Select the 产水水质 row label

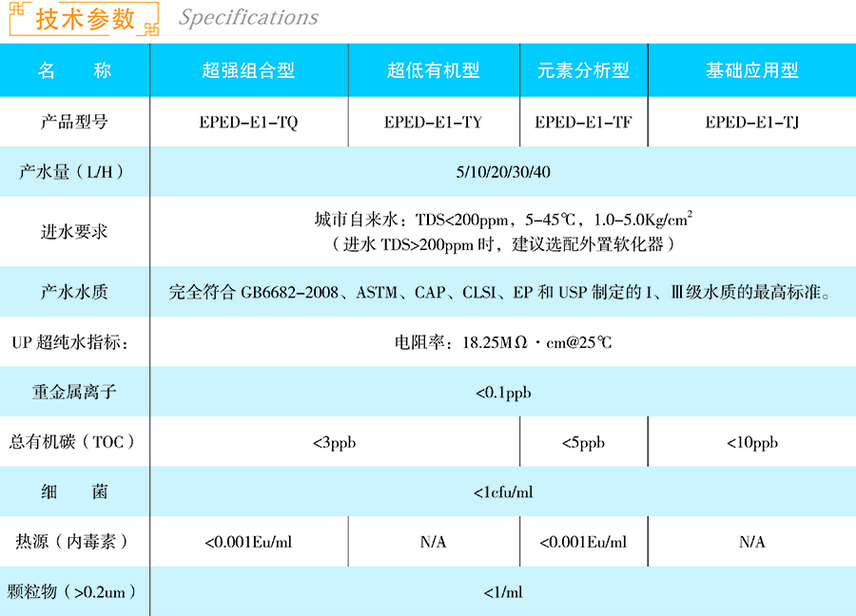click(74, 292)
